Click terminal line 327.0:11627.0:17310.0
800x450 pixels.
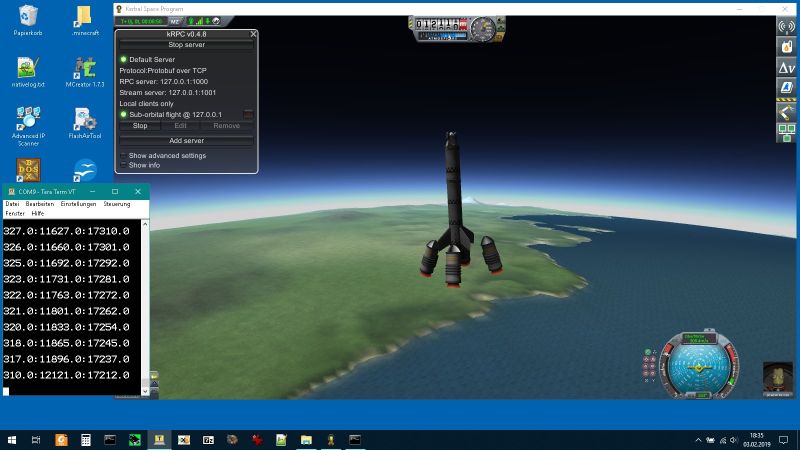(66, 231)
